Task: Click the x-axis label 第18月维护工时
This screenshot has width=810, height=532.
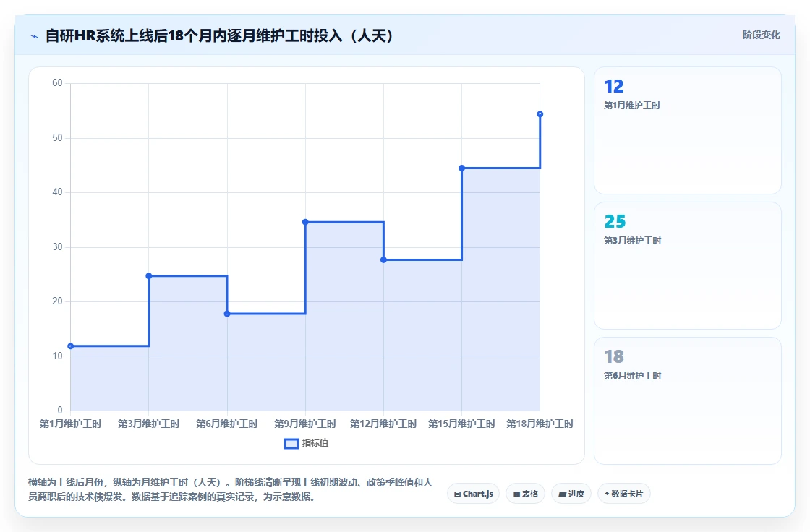Action: coord(540,424)
